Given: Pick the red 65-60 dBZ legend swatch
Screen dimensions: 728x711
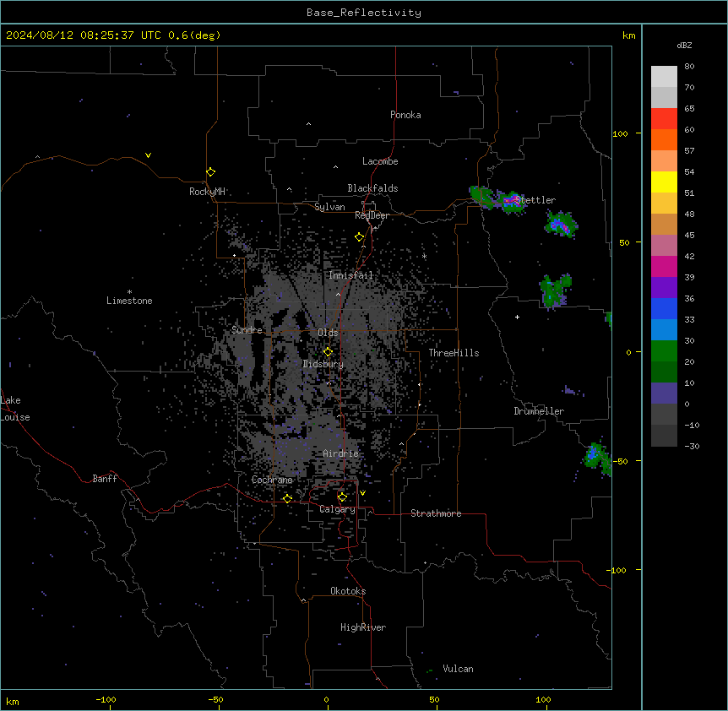Looking at the screenshot, I should point(664,119).
